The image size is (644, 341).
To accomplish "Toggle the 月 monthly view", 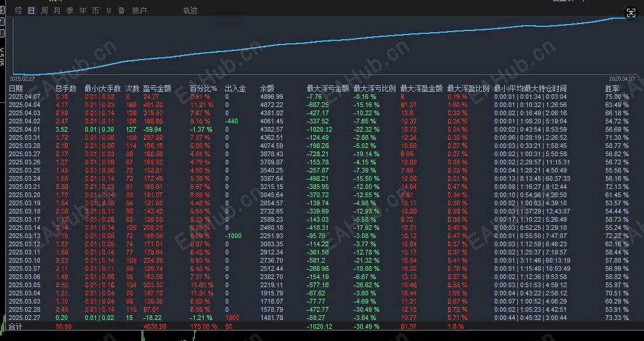I will point(56,10).
